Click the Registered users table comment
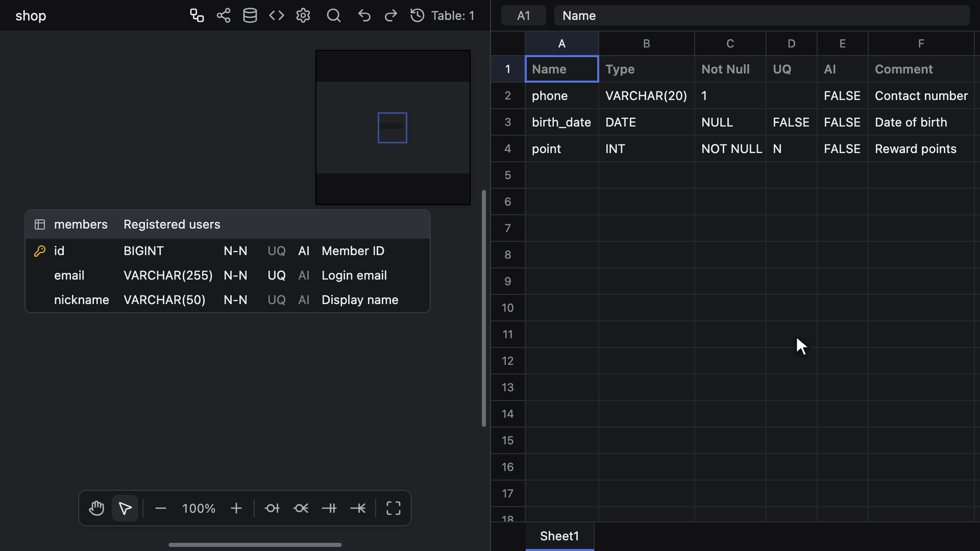The image size is (980, 551). [x=172, y=224]
